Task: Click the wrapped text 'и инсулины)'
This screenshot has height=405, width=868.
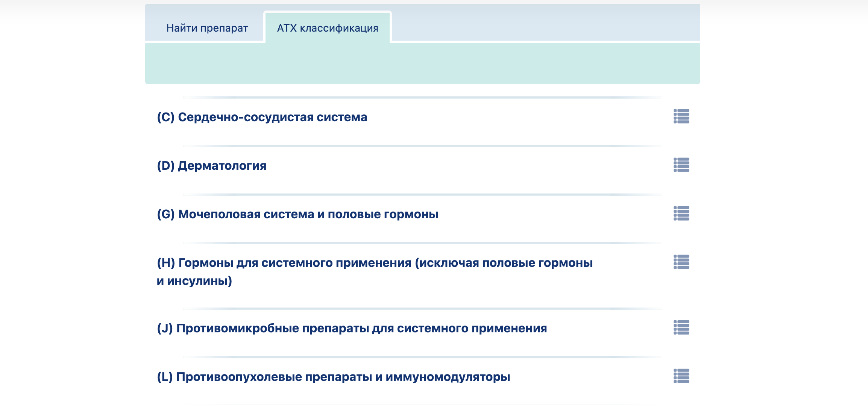Action: [x=194, y=281]
